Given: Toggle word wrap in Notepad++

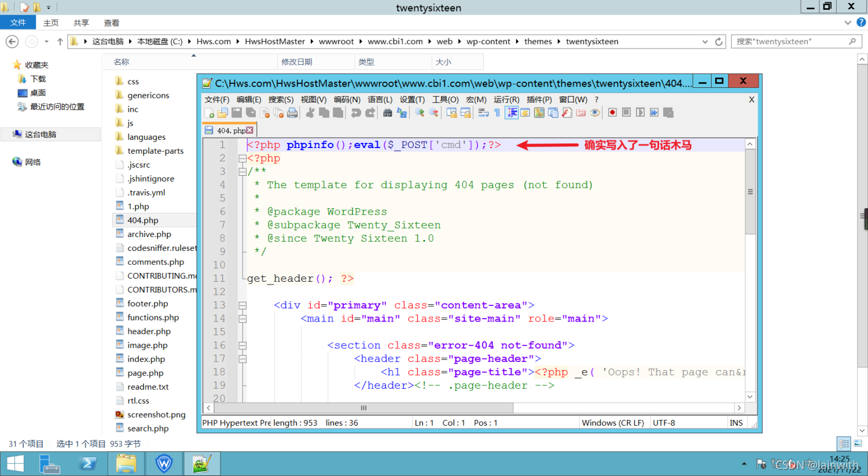Looking at the screenshot, I should (x=483, y=113).
